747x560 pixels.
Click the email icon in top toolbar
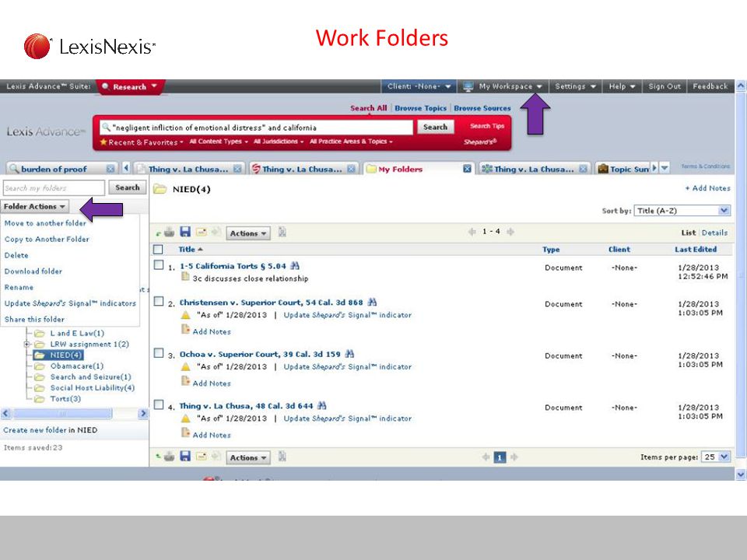[x=202, y=232]
